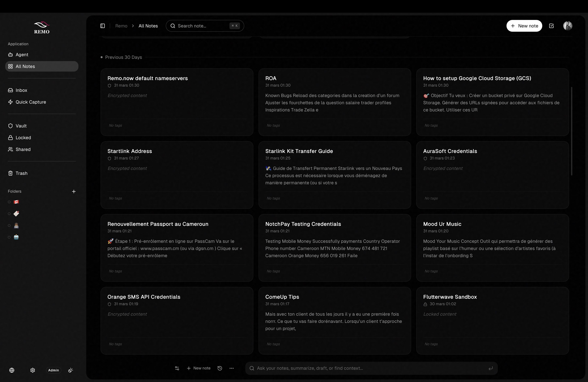This screenshot has width=588, height=382.
Task: Click the Remo breadcrumb link
Action: (x=121, y=26)
